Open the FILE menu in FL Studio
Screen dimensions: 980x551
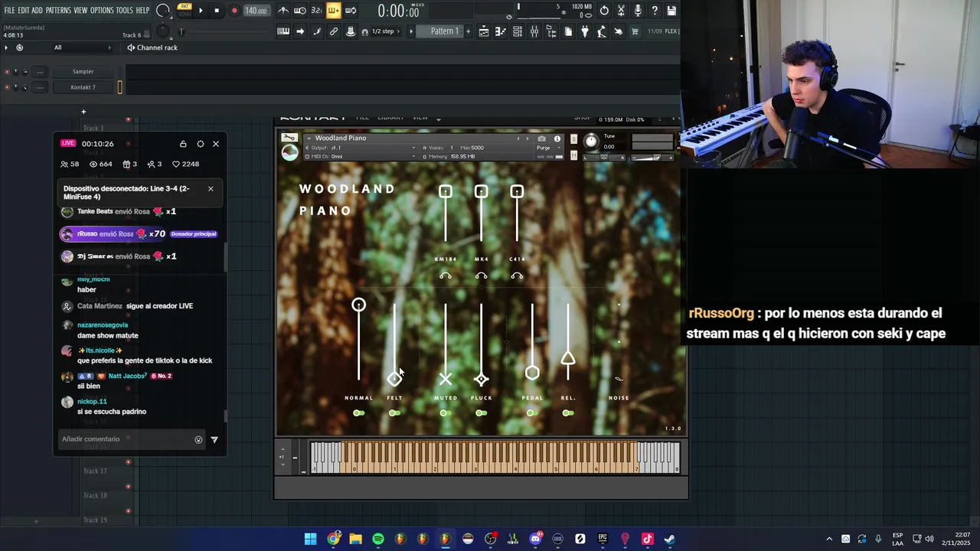(9, 11)
